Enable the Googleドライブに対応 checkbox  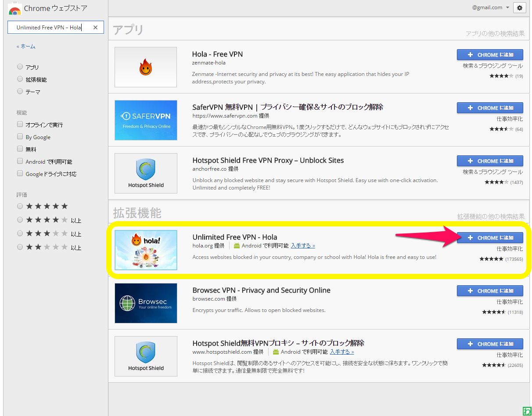[20, 173]
